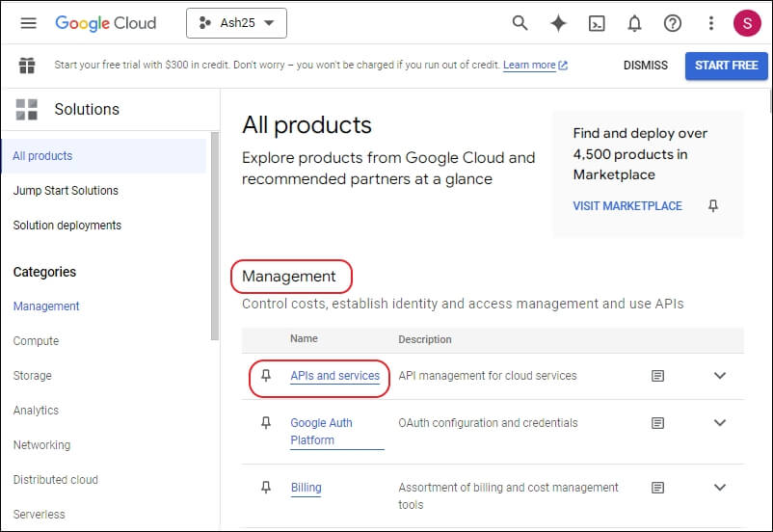Jump to Management category
This screenshot has width=773, height=532.
[x=46, y=306]
